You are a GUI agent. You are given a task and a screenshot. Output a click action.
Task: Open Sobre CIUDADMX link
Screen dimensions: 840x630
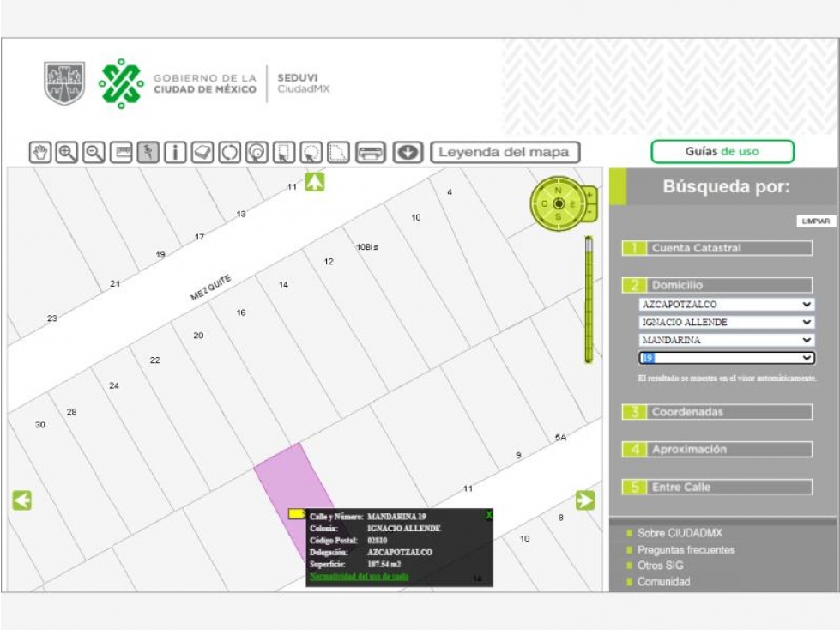[x=680, y=533]
